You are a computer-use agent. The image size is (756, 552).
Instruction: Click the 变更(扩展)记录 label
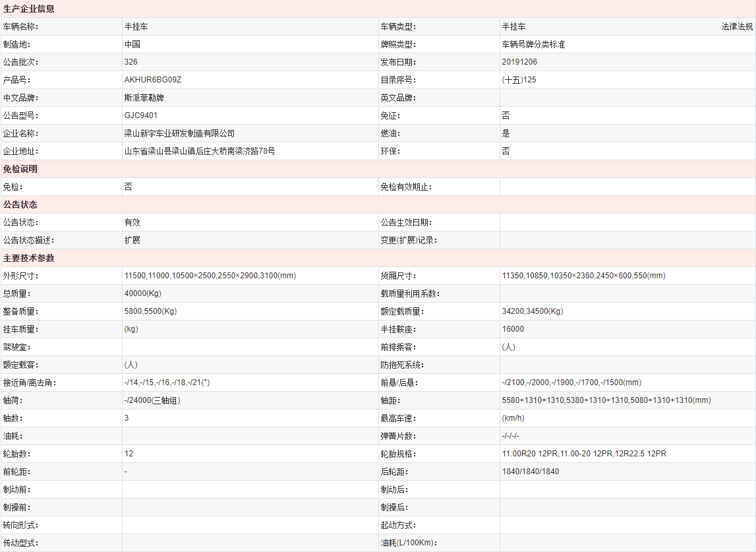(409, 240)
